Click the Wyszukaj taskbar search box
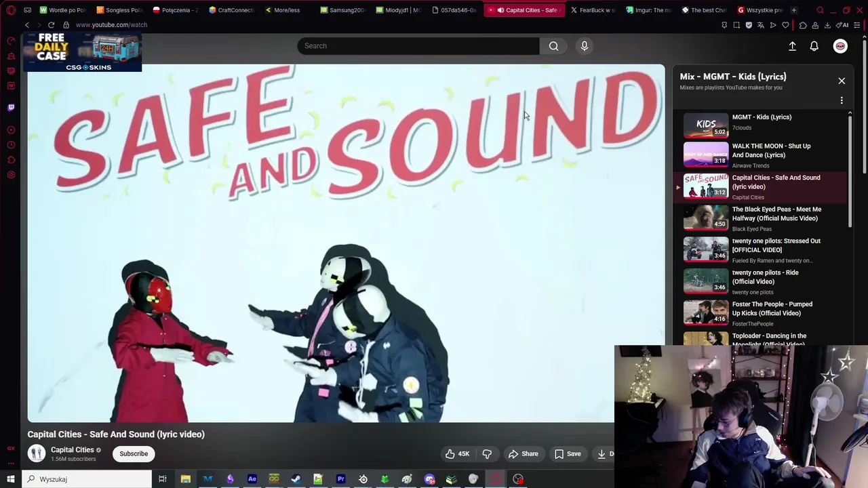The image size is (868, 488). coord(87,479)
